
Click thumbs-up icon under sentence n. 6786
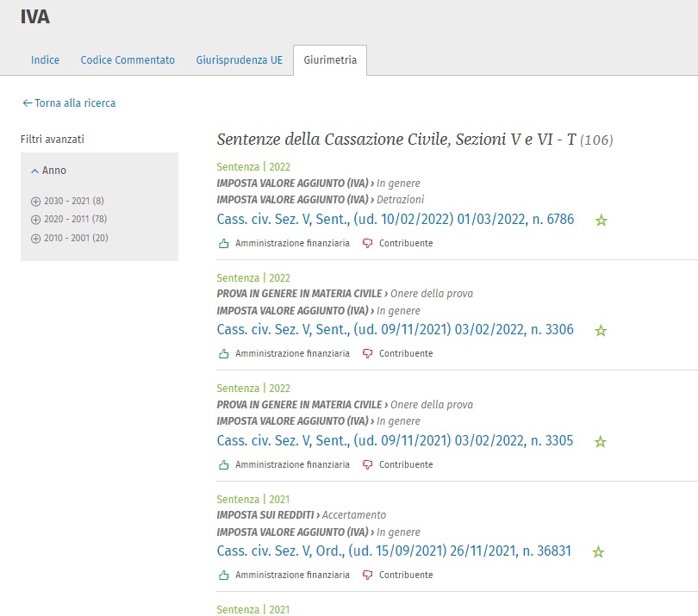224,244
